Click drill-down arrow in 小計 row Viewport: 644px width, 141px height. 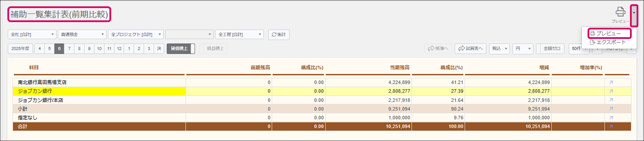611,109
